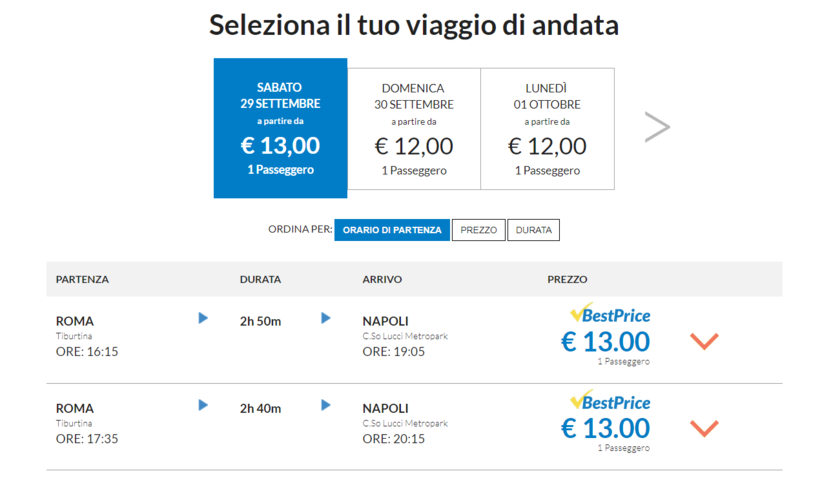The width and height of the screenshot is (820, 491).
Task: Click the Prezzo column header
Action: [567, 279]
